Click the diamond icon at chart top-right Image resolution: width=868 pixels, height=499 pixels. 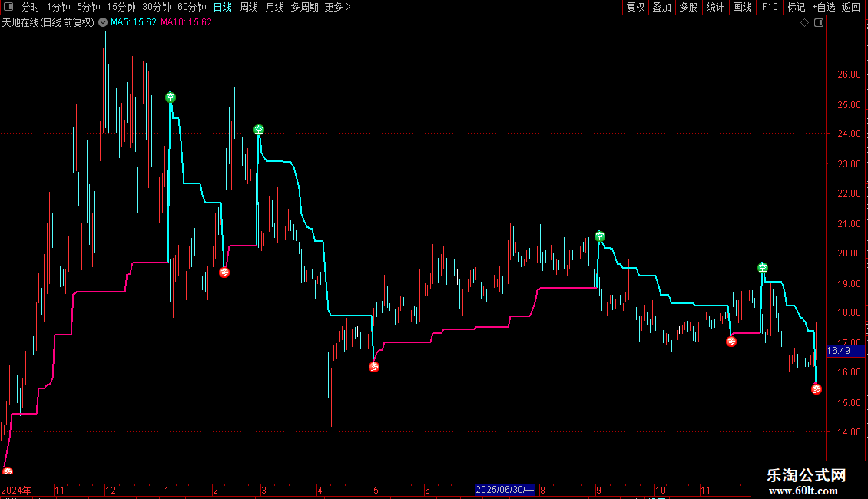pyautogui.click(x=805, y=23)
